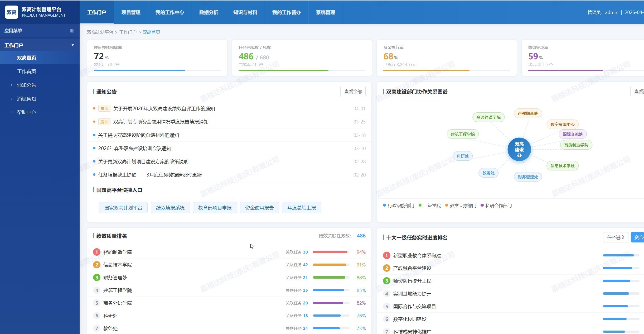The image size is (644, 334).
Task: Switch ranking to 任务进度 view
Action: (x=616, y=237)
